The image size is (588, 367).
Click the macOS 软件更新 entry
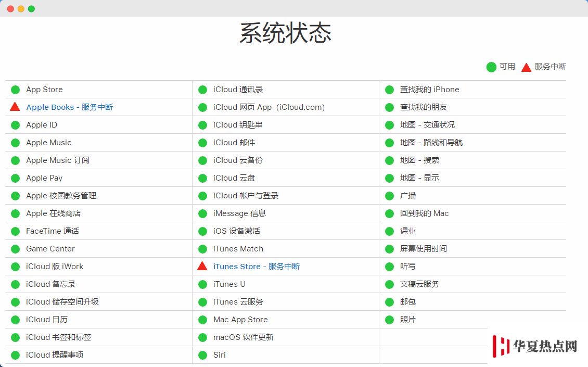(244, 337)
